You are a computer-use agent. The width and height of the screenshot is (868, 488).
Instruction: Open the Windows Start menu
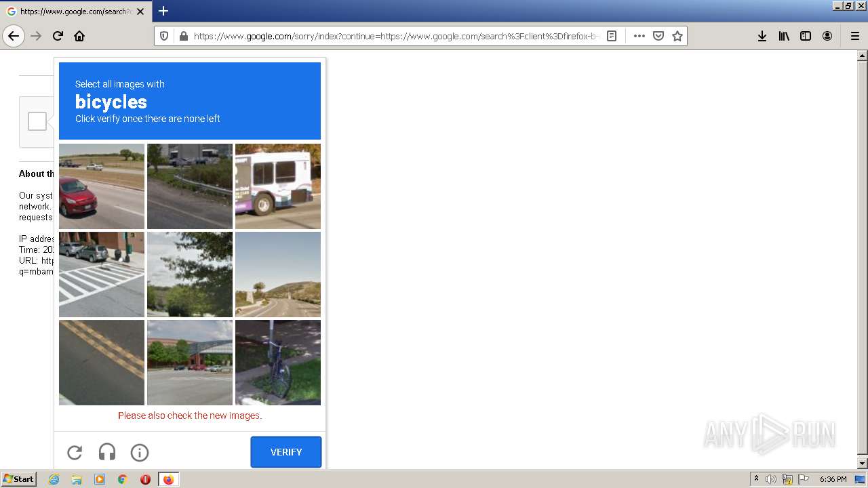pyautogui.click(x=18, y=479)
